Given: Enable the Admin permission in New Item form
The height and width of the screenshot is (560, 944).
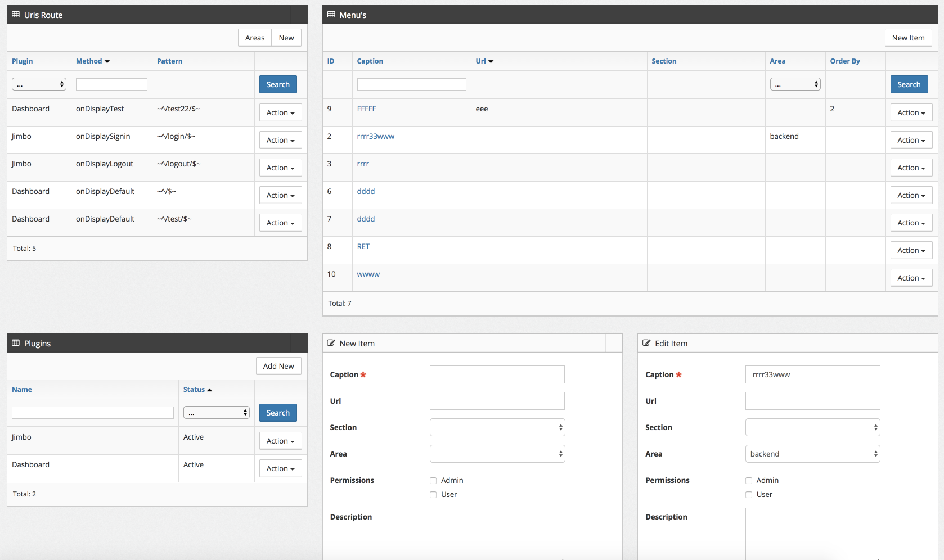Looking at the screenshot, I should pyautogui.click(x=433, y=480).
